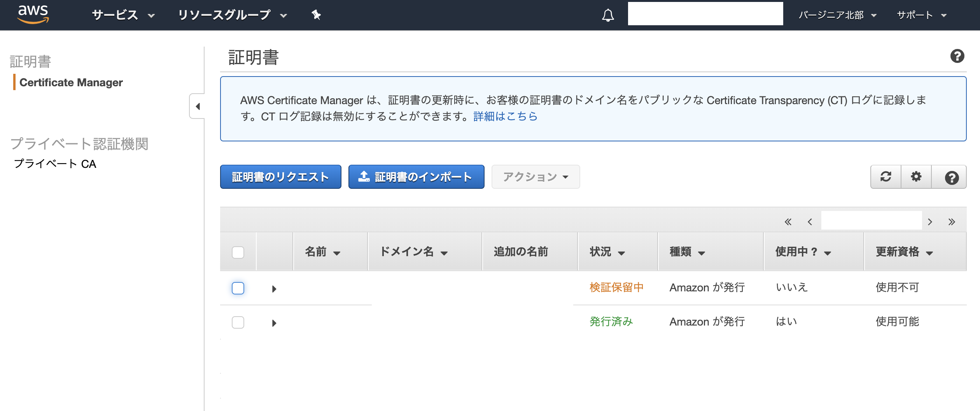980x411 pixels.
Task: Expand the pending validation certificate row
Action: (275, 288)
